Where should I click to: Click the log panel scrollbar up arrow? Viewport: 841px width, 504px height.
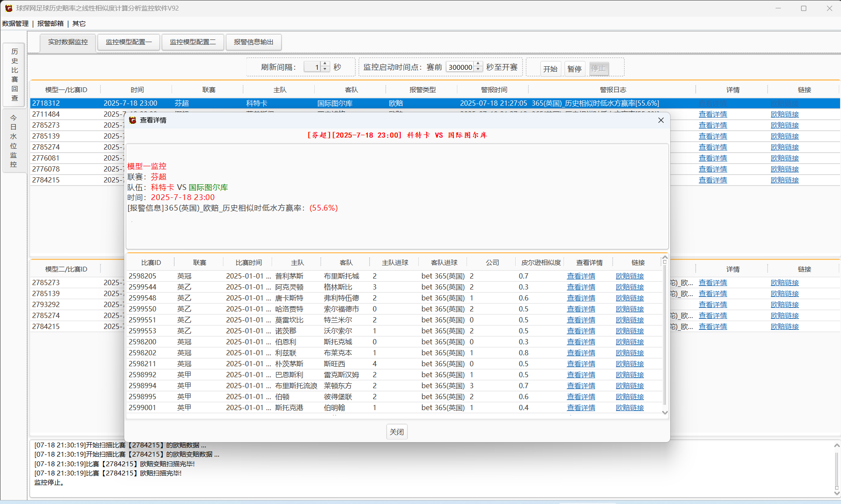pyautogui.click(x=837, y=445)
